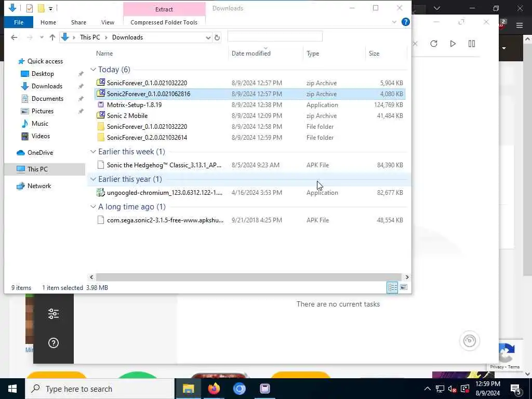The height and width of the screenshot is (399, 532).
Task: Collapse the Today (6) group
Action: pyautogui.click(x=93, y=70)
